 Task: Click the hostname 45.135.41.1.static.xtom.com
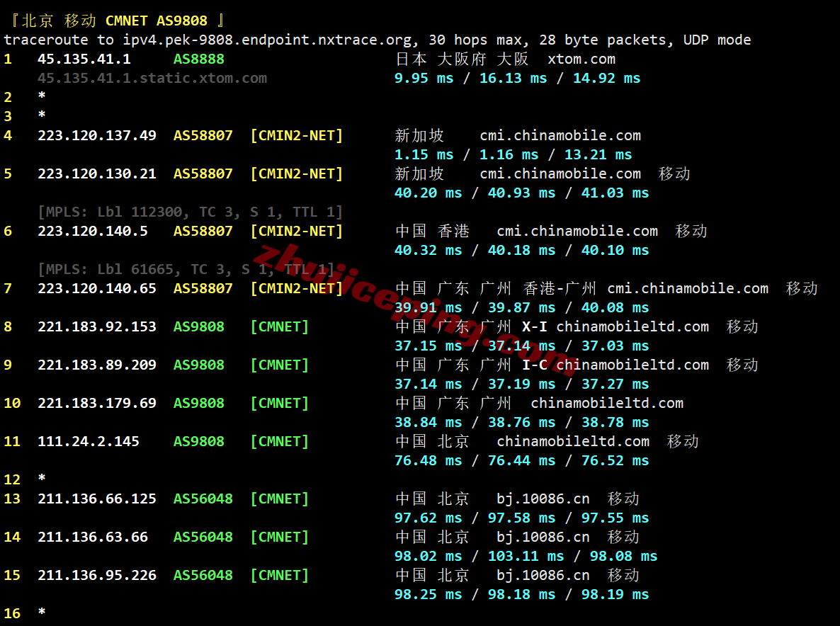(152, 78)
